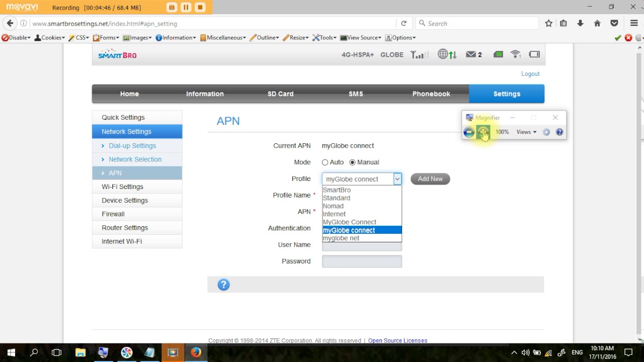Click the Magnifier zoom out minus button

469,132
